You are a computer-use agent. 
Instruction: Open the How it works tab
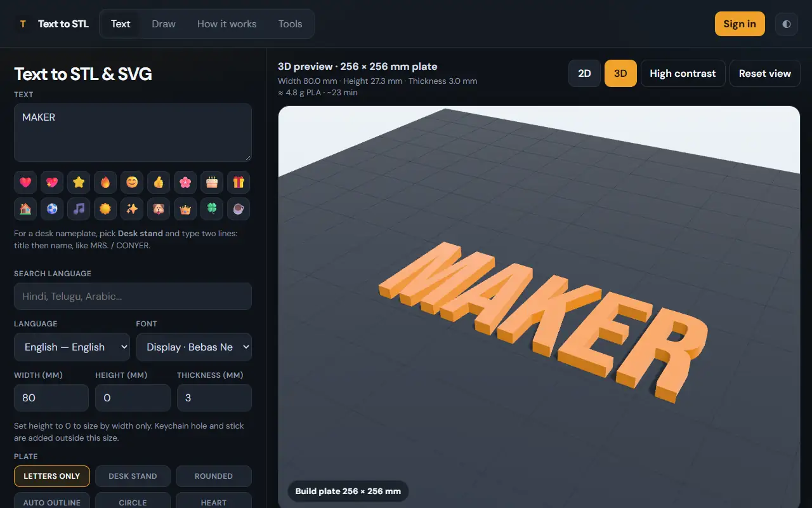[227, 24]
